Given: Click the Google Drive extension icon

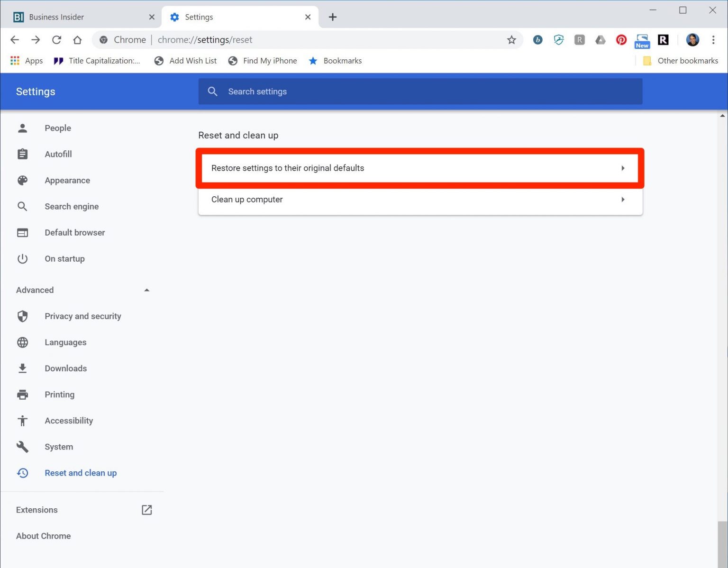Looking at the screenshot, I should 600,40.
